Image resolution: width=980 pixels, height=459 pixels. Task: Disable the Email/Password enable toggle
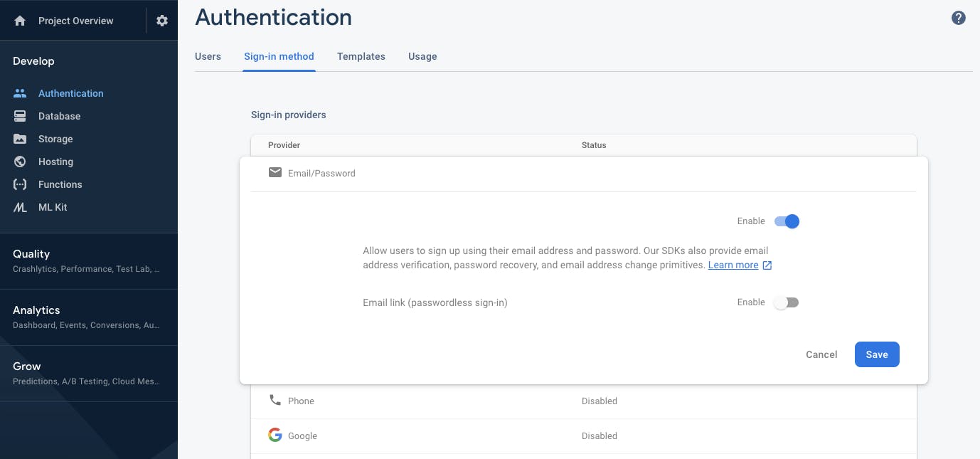tap(787, 221)
